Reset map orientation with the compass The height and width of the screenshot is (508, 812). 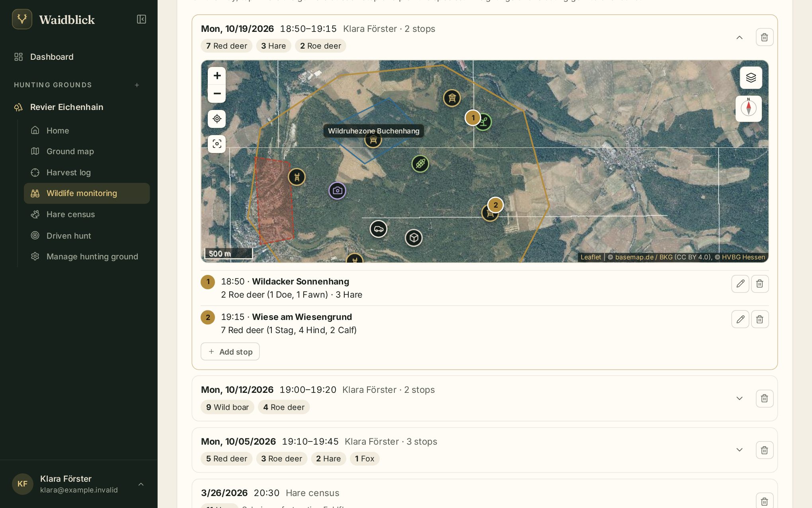point(748,108)
